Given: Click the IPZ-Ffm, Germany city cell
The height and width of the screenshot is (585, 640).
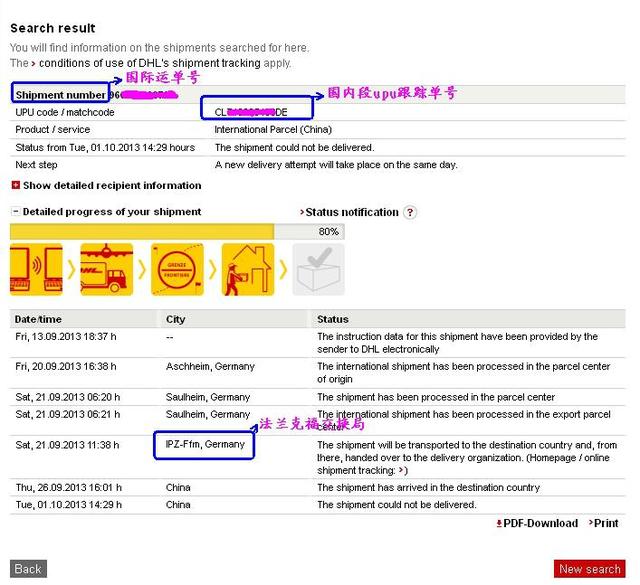Looking at the screenshot, I should 205,444.
